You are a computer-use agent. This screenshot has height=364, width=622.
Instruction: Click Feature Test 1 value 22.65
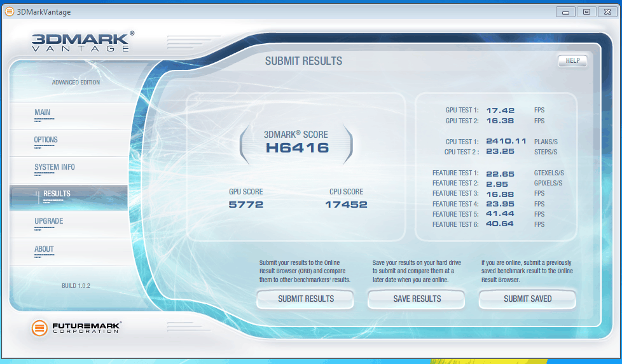500,174
